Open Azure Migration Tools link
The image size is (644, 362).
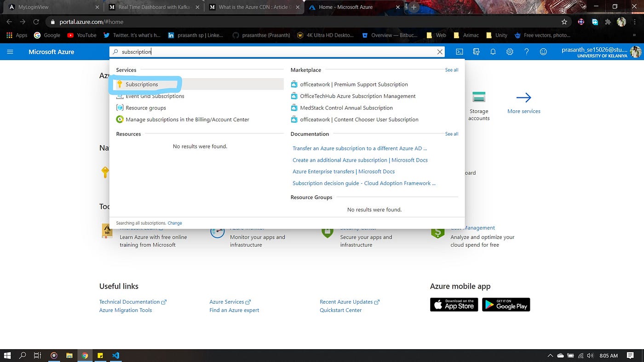(126, 310)
